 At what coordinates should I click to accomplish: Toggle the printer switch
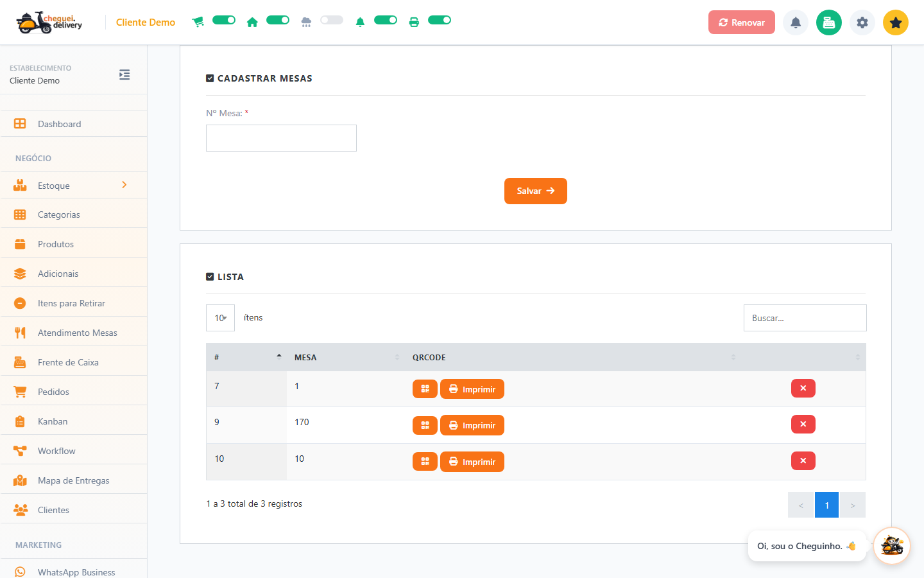tap(440, 20)
